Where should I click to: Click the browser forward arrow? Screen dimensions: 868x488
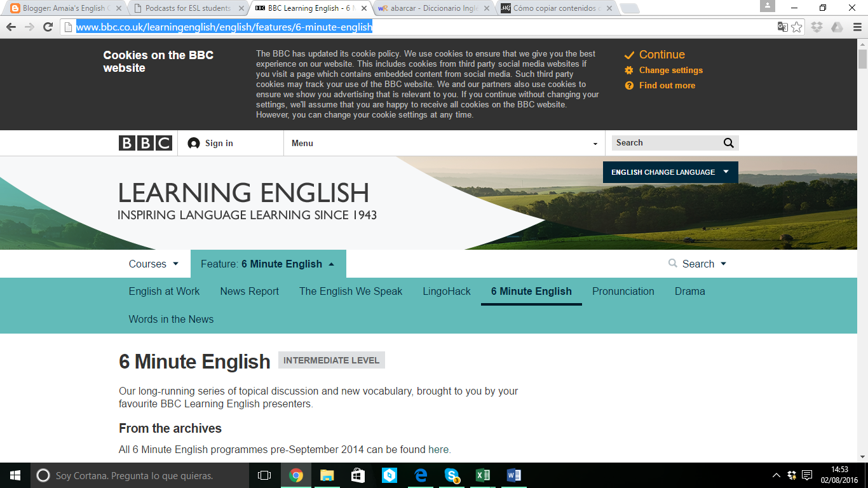pyautogui.click(x=29, y=27)
